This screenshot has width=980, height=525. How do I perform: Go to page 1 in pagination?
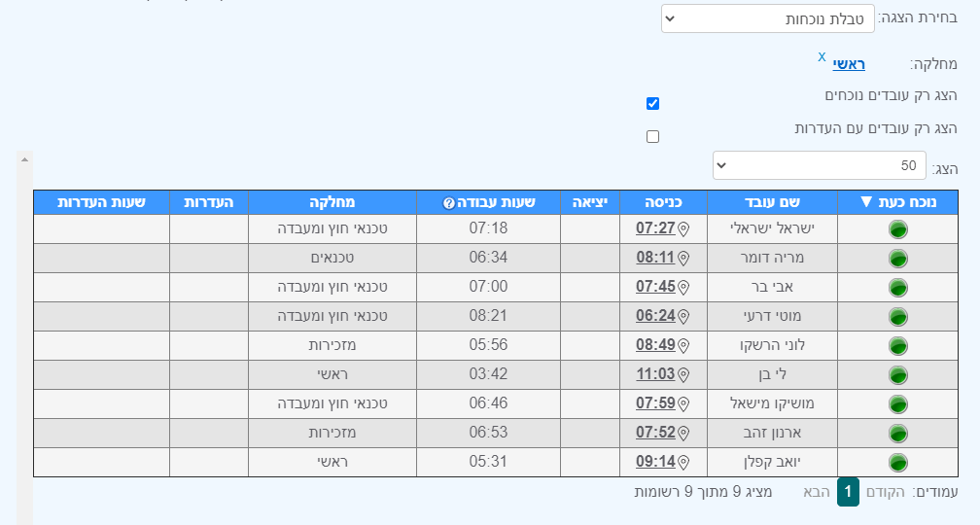click(848, 492)
